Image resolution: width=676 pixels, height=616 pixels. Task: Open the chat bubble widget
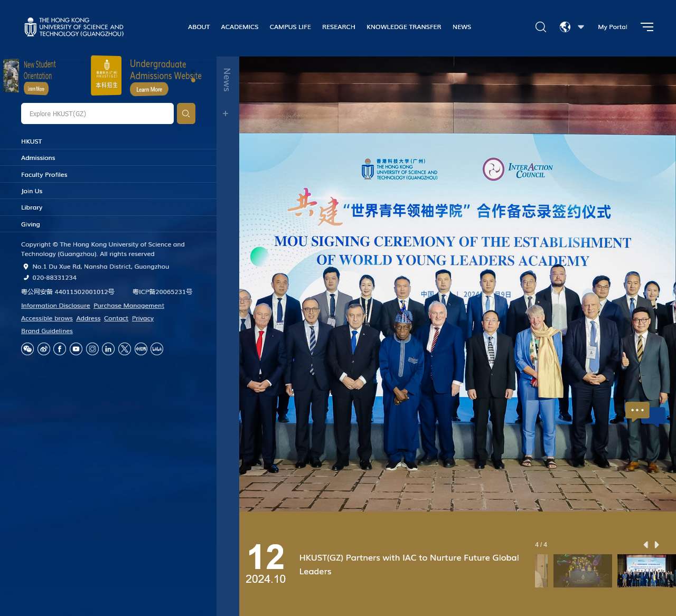pos(645,413)
